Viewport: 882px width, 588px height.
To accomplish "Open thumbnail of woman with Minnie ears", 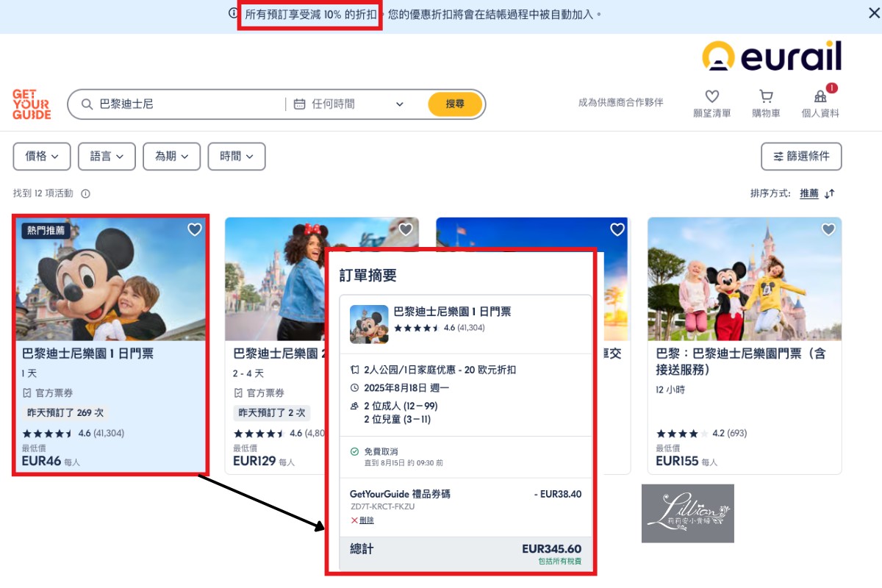I will pyautogui.click(x=276, y=279).
